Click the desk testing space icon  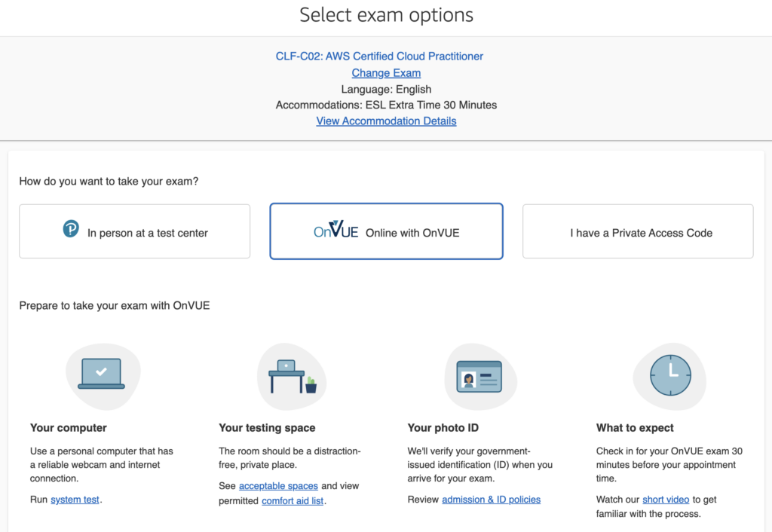coord(289,375)
